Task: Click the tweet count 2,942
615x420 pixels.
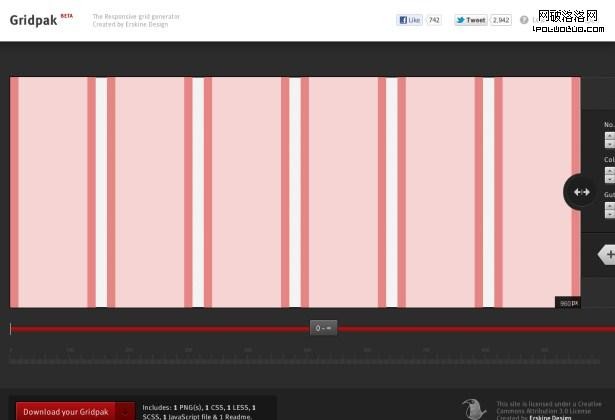Action: coord(501,20)
